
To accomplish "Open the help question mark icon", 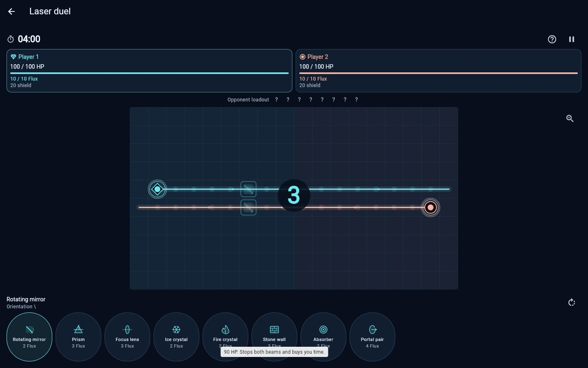I will 552,39.
